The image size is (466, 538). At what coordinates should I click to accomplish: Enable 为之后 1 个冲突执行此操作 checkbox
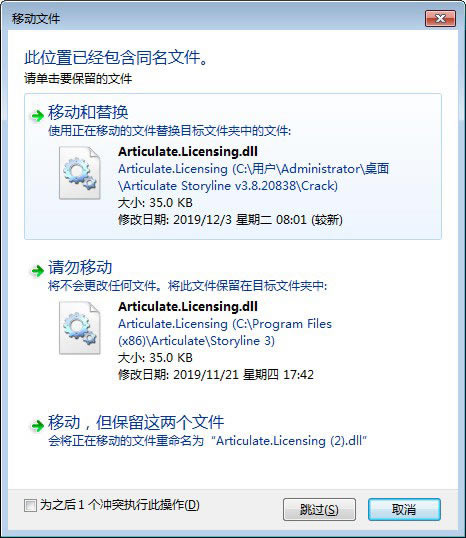click(x=30, y=505)
